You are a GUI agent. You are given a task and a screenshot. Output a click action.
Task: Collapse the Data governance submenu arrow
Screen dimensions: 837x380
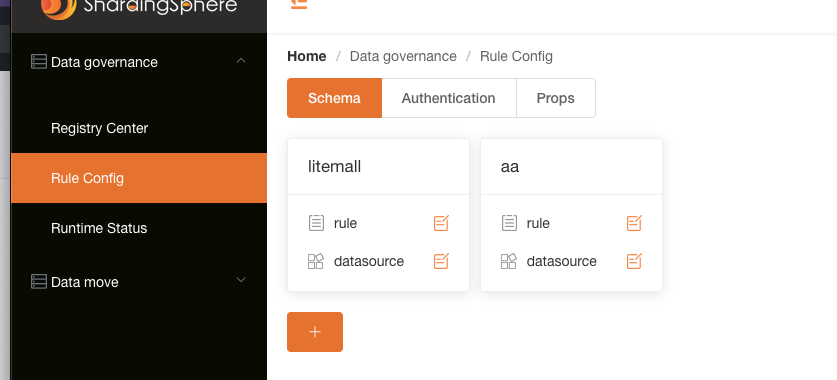pos(241,61)
